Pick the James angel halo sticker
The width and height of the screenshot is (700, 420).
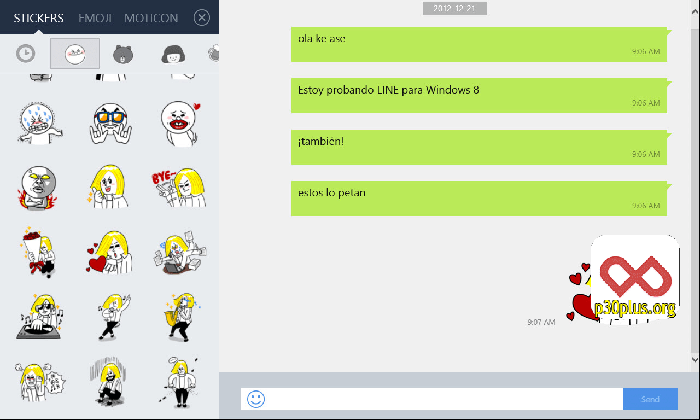[x=179, y=382]
